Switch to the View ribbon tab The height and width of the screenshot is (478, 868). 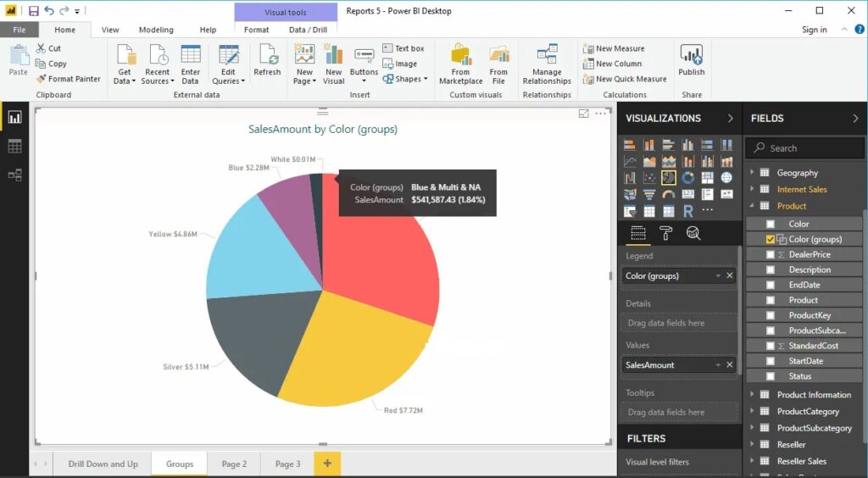110,30
